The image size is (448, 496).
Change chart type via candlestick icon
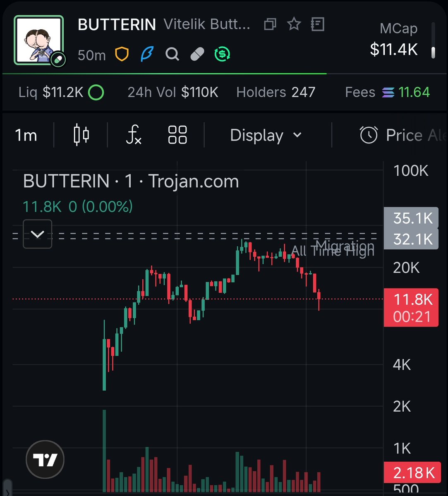[x=81, y=135]
